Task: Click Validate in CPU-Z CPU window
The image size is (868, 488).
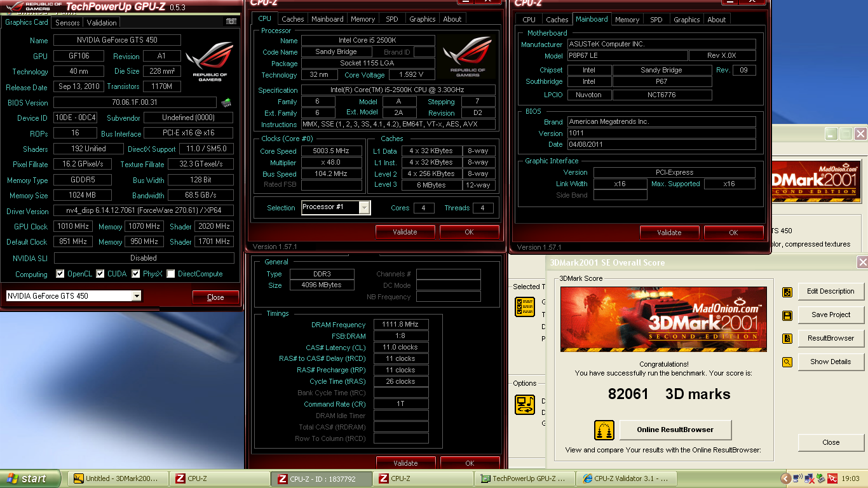Action: point(405,232)
